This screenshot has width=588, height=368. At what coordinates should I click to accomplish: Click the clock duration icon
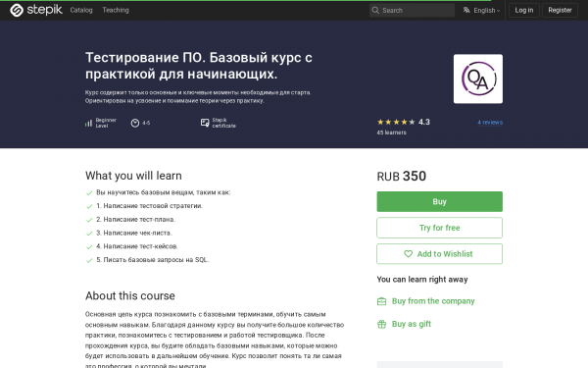coord(135,123)
